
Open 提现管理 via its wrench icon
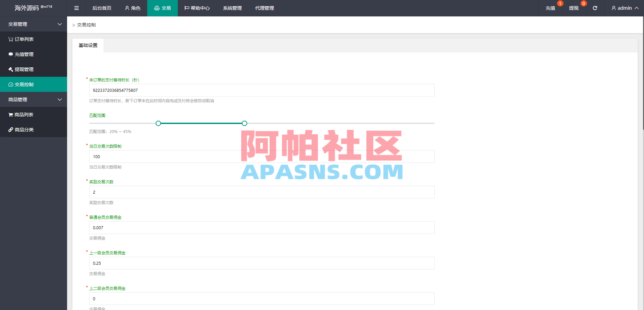pos(10,69)
